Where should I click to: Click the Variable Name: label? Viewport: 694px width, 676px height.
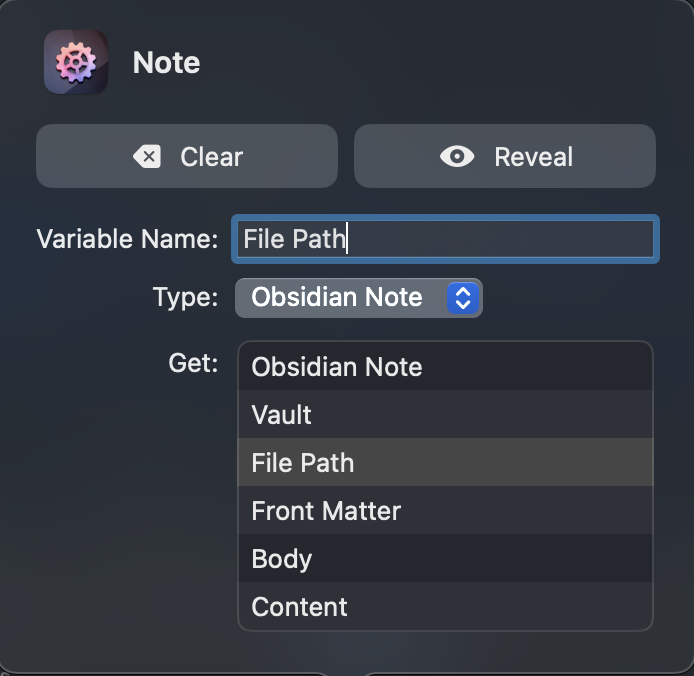pos(127,240)
